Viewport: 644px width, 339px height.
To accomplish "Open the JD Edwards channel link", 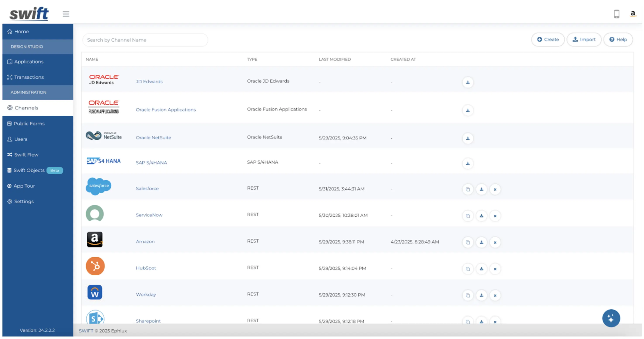I will tap(149, 81).
